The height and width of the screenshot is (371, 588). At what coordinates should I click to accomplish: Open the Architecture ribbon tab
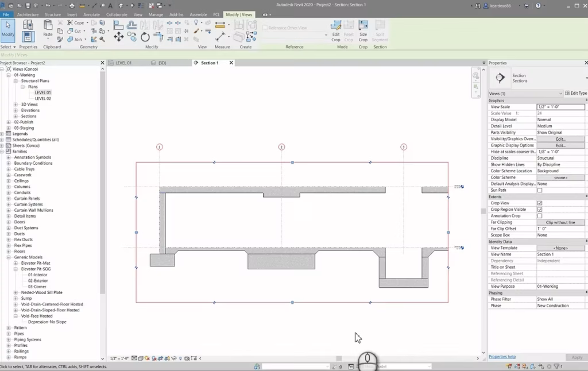[28, 14]
